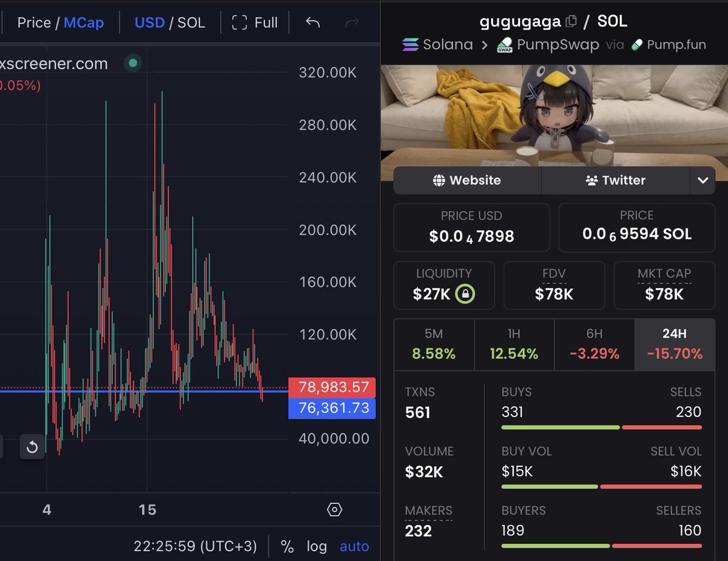Select the 1H timeframe tab
Screen dimensions: 728x561
point(514,344)
